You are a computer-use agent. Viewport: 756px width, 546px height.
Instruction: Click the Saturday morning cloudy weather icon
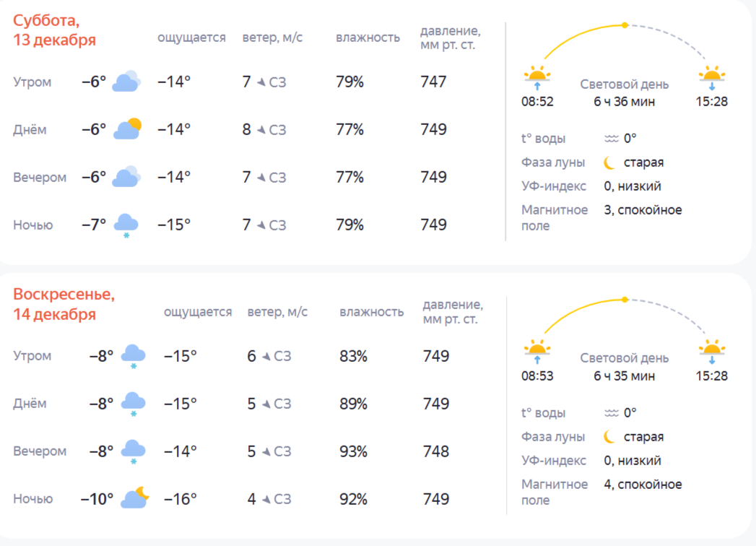[x=126, y=82]
